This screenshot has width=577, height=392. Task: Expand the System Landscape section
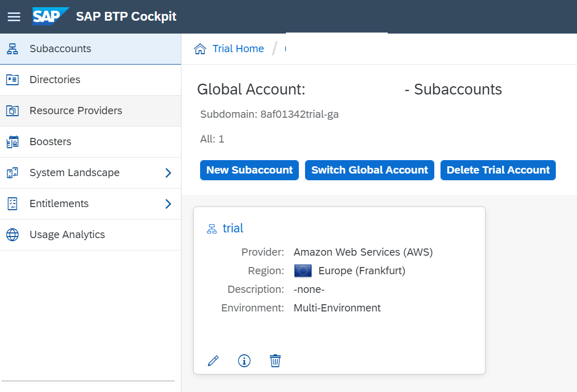pyautogui.click(x=168, y=173)
